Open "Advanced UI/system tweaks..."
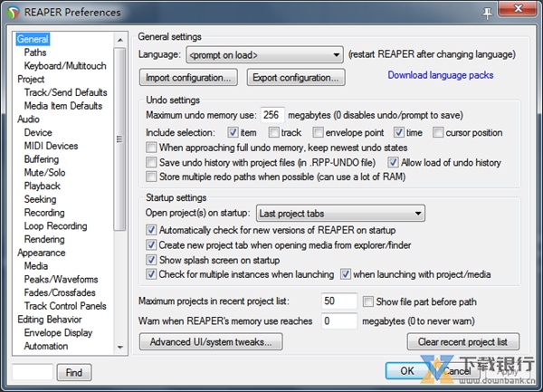The height and width of the screenshot is (392, 543). (211, 341)
